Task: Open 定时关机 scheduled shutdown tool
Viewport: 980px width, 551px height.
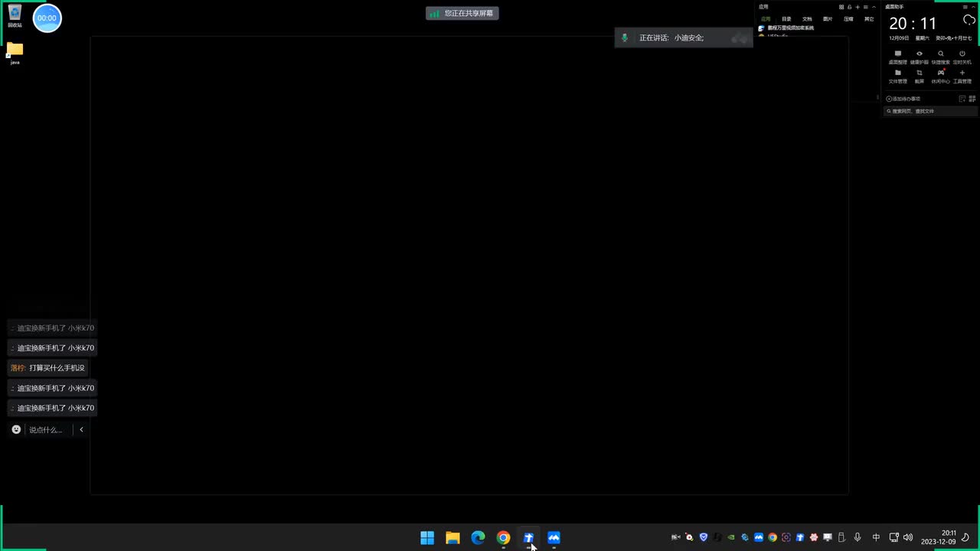Action: (962, 57)
